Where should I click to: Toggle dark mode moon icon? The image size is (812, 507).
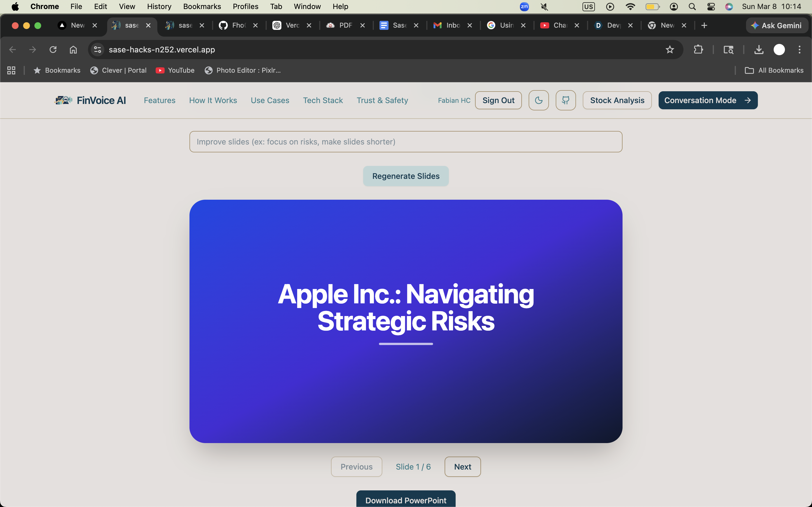[x=539, y=100]
